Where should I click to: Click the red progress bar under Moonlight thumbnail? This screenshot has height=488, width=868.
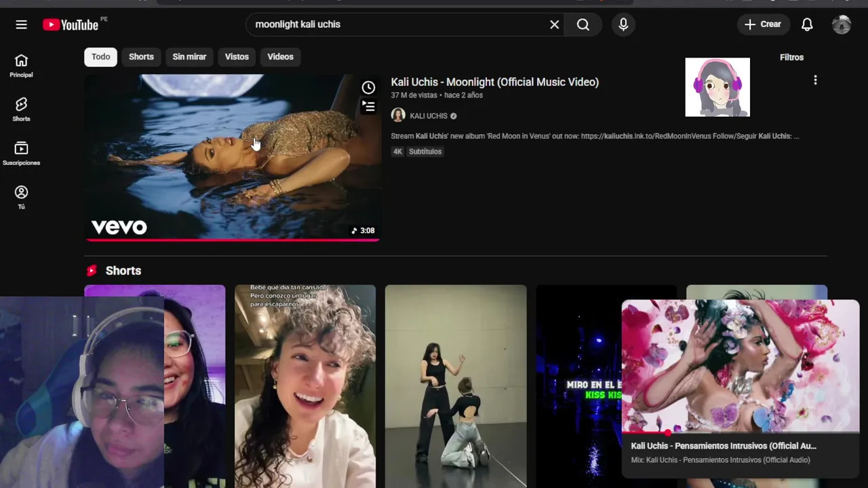click(x=232, y=239)
